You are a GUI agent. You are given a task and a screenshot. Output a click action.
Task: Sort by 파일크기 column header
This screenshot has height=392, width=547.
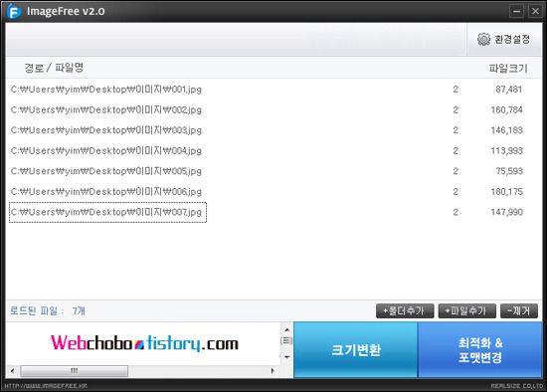click(508, 68)
